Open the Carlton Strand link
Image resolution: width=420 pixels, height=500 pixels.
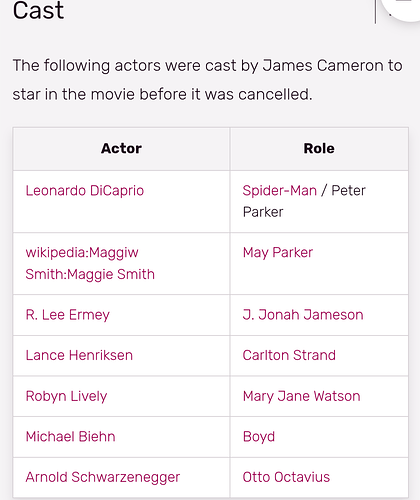(289, 355)
